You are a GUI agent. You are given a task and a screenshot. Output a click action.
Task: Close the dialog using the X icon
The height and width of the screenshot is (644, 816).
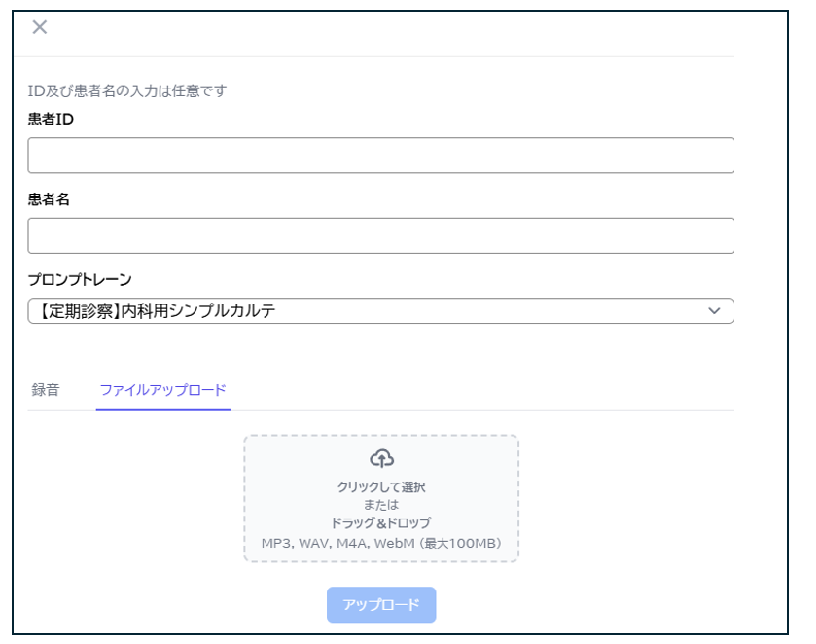pyautogui.click(x=40, y=27)
